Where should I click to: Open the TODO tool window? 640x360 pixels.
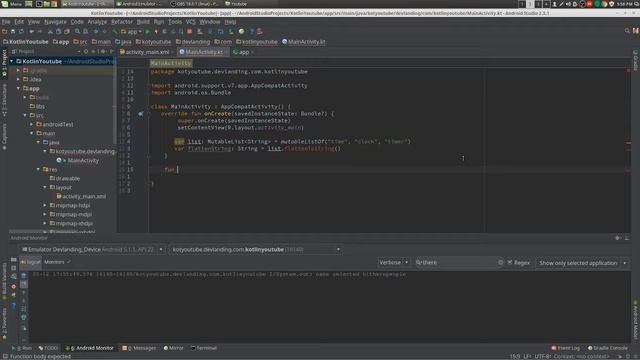48,348
